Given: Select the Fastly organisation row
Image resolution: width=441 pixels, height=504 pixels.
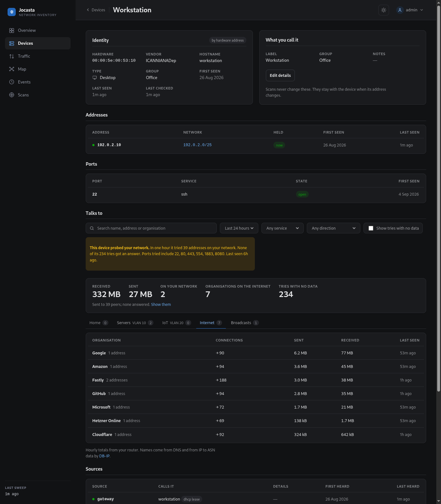Looking at the screenshot, I should point(256,380).
